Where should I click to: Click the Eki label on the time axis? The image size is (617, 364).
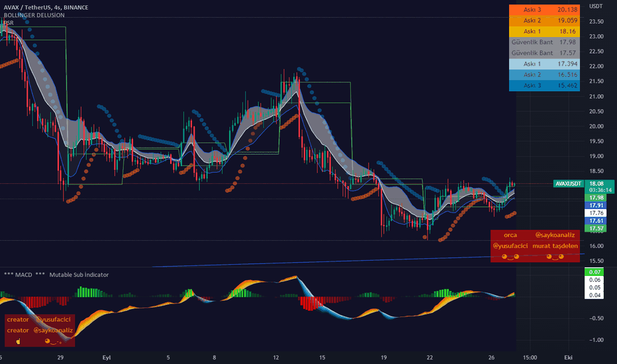coord(568,355)
